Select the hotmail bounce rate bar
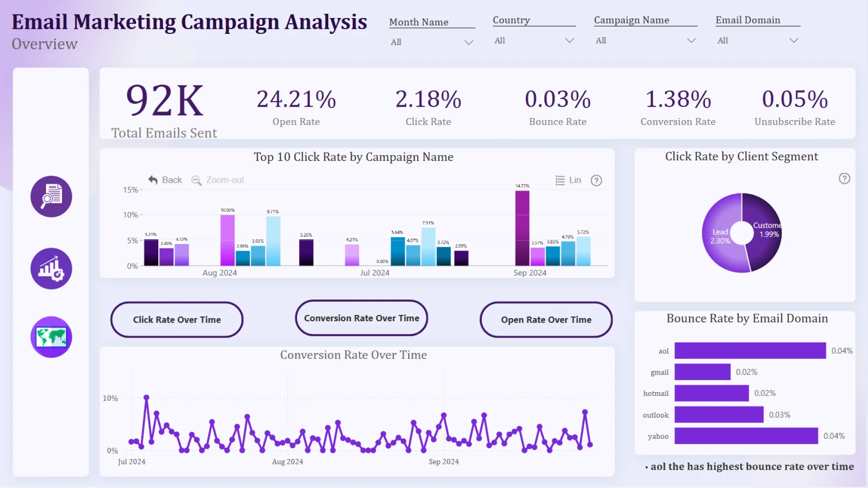Screen dimensions: 868x488 (712, 393)
